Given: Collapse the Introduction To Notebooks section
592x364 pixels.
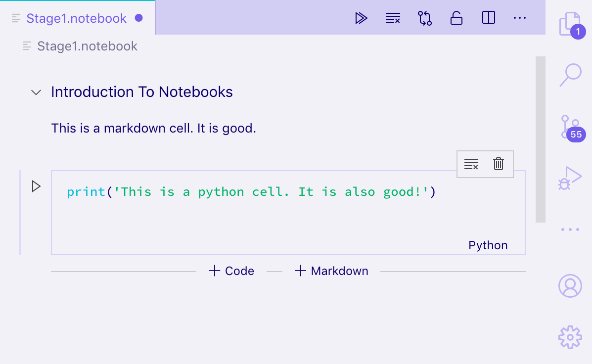Looking at the screenshot, I should point(35,92).
